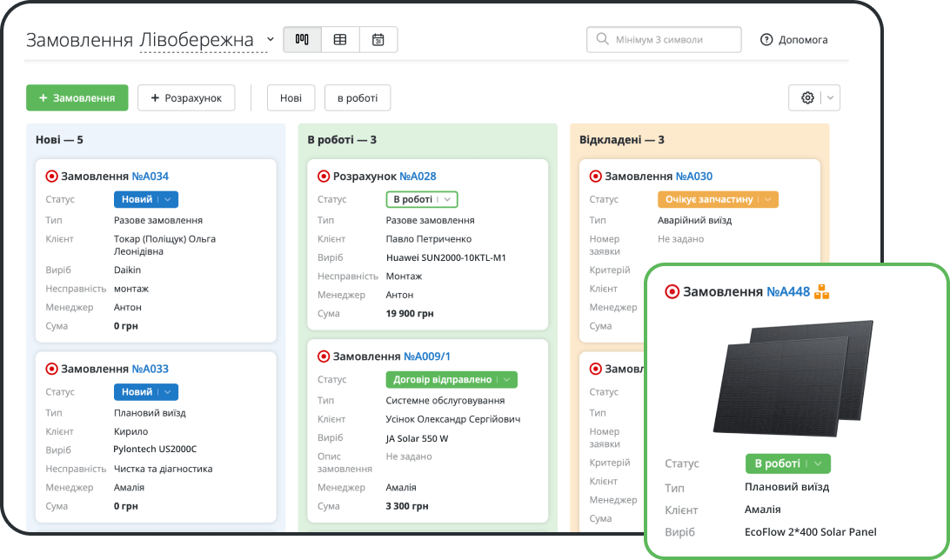Open status dropdown Новий on order №А034
The width and height of the screenshot is (950, 560).
coord(145,198)
